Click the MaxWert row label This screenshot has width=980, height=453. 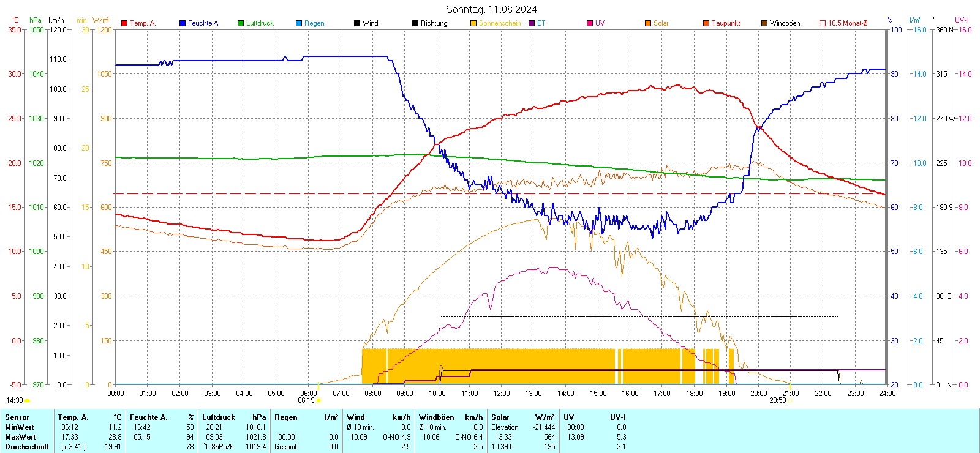20,437
